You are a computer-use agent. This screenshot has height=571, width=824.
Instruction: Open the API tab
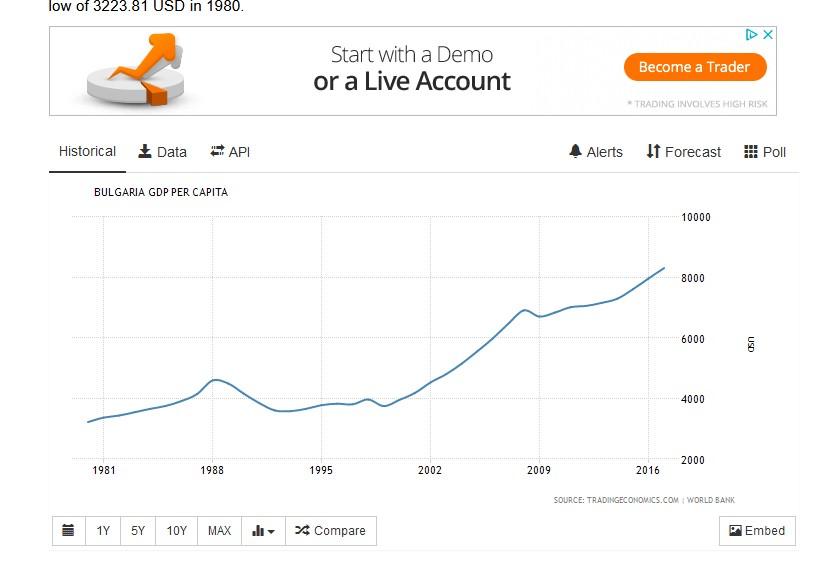230,152
